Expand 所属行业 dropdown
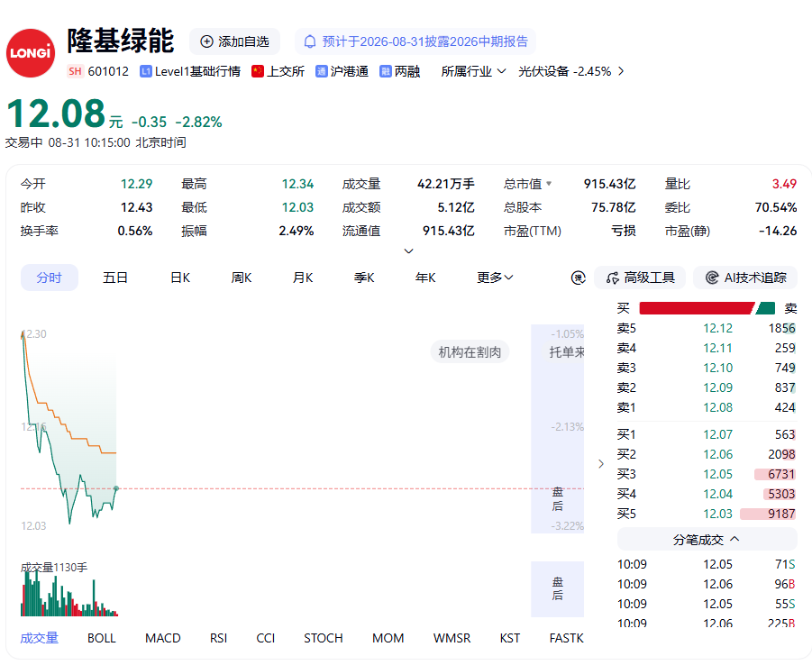812x665 pixels. (473, 71)
